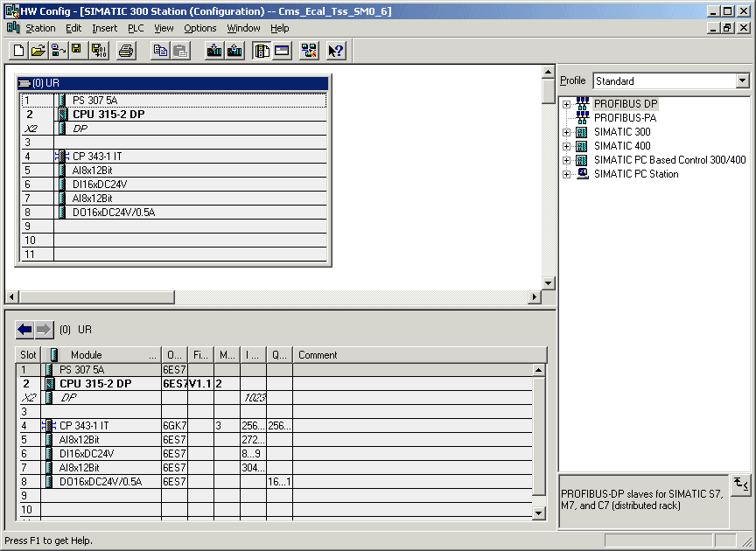
Task: Click the PROFIBUS-PA network icon in catalog
Action: pos(583,117)
